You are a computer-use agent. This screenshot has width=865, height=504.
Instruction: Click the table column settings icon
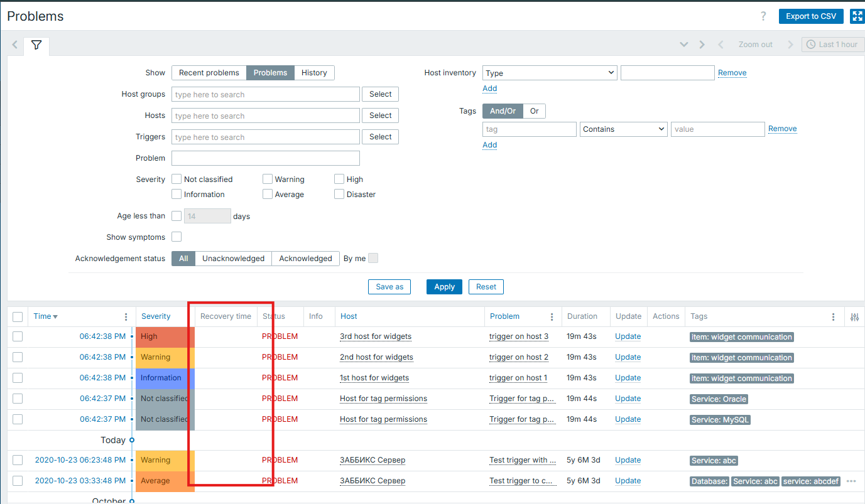click(854, 317)
